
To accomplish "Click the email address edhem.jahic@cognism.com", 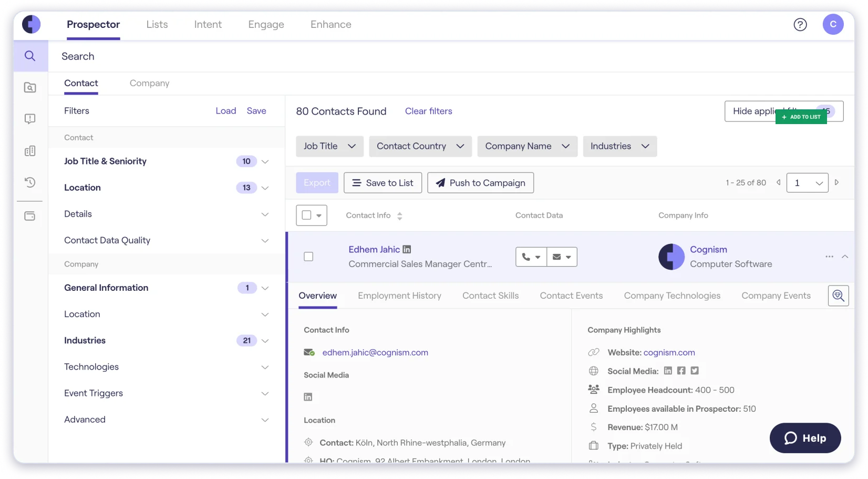I will coord(375,352).
